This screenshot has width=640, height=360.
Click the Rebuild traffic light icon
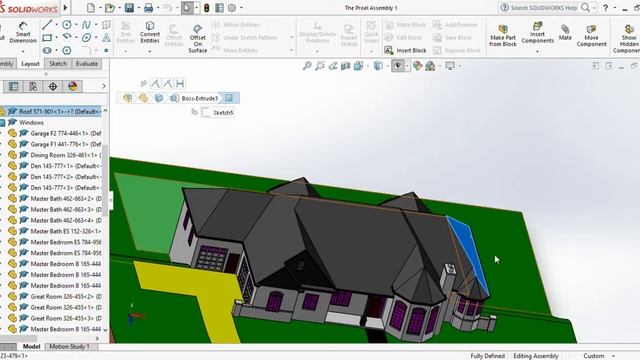(x=207, y=8)
